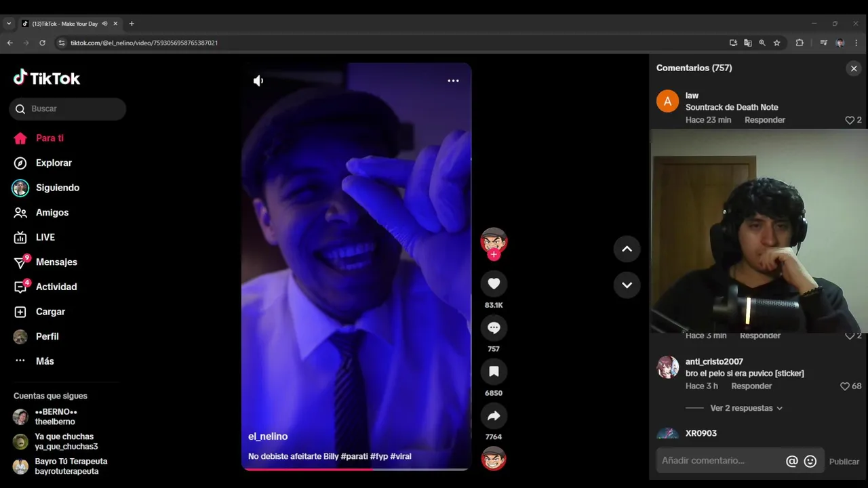868x488 pixels.
Task: Click the TikTok logo
Action: pyautogui.click(x=47, y=78)
